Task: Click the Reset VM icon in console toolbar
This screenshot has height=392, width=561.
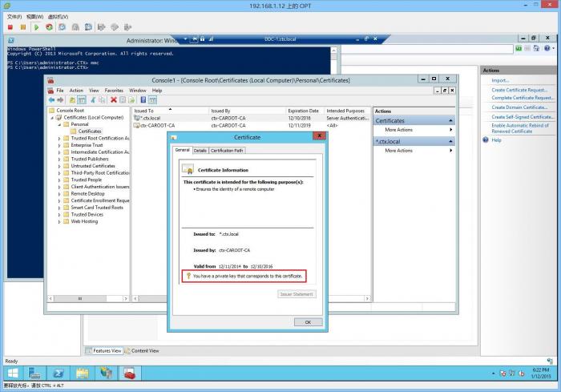Action: (49, 27)
